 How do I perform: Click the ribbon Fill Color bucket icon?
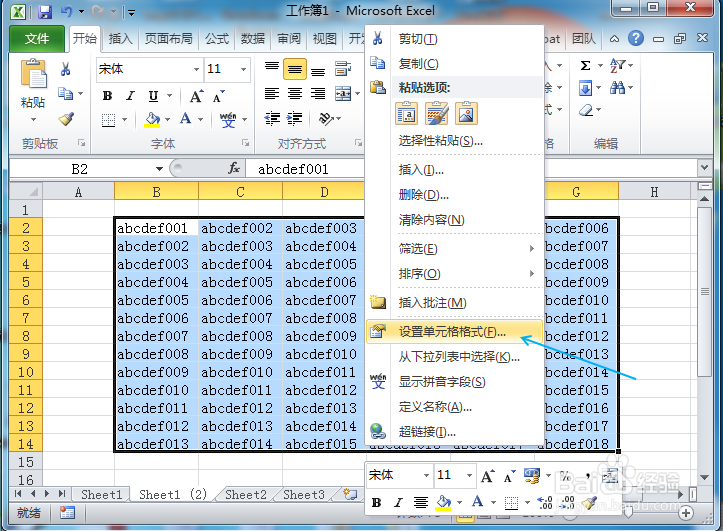click(152, 119)
